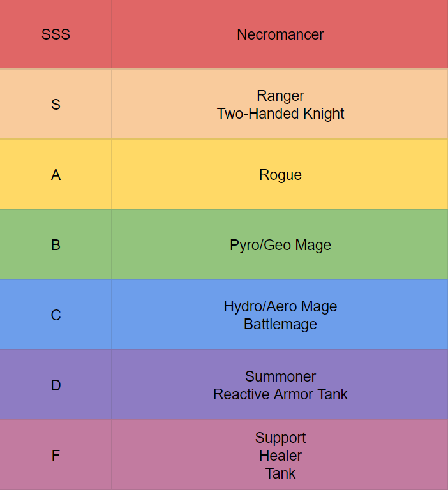Select the C tier label cell

(56, 315)
